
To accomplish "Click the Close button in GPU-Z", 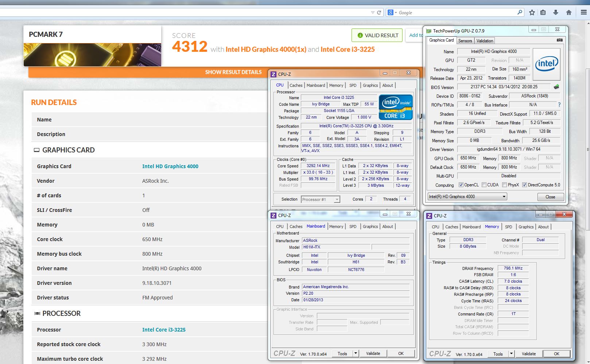I will [x=550, y=197].
